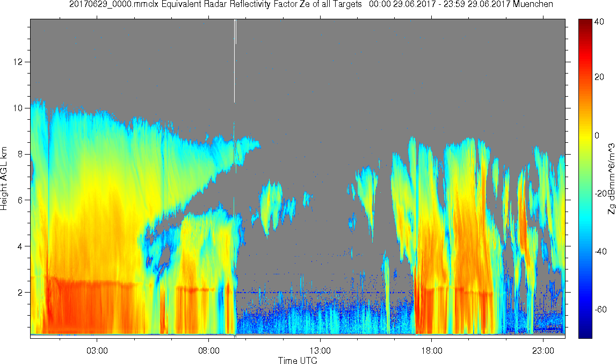Image resolution: width=616 pixels, height=364 pixels.
Task: Click the yellow zero-level band of colorbar
Action: (585, 135)
